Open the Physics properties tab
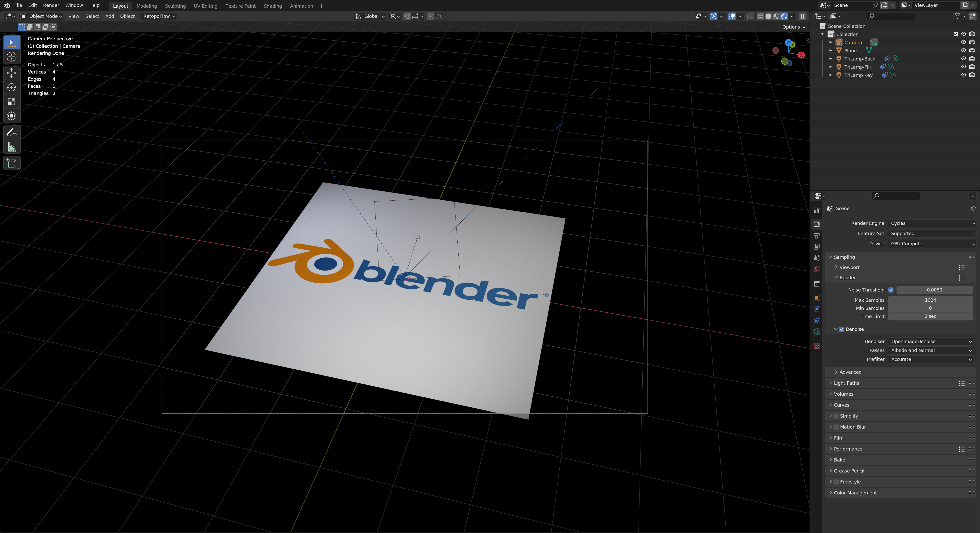 point(816,309)
